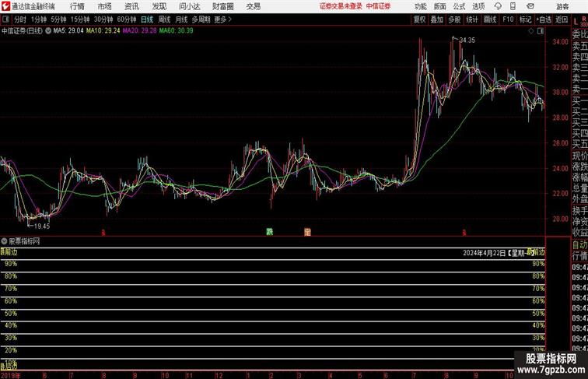This screenshot has width=588, height=379.
Task: Open the 多周期 multi-period view
Action: point(201,19)
